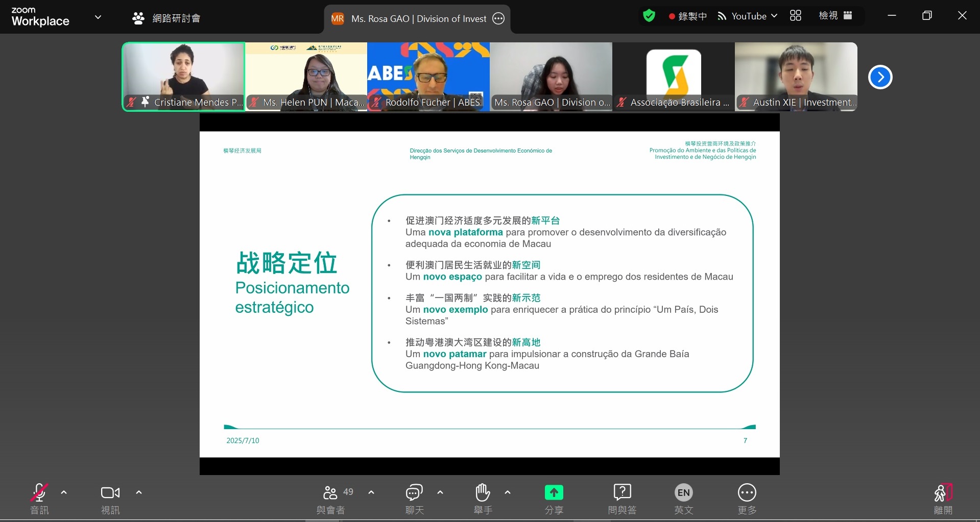Close the Zoom meeting window
980x522 pixels.
[x=962, y=16]
